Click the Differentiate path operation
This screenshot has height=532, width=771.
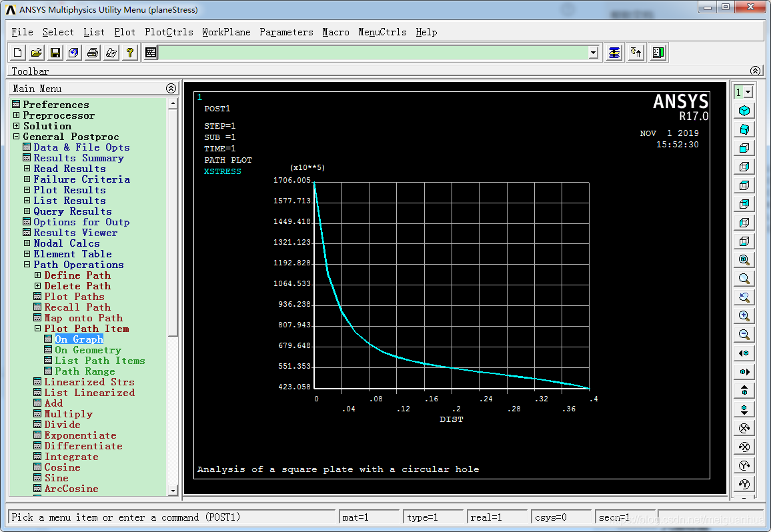click(83, 446)
